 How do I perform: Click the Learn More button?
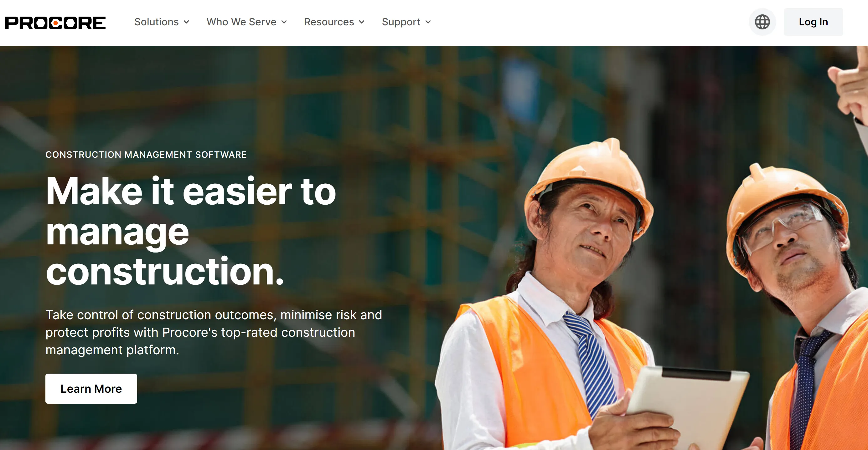point(91,388)
